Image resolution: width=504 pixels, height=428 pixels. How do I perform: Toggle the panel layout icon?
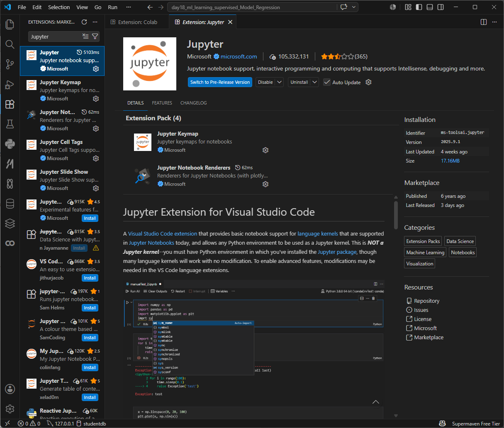pos(430,7)
